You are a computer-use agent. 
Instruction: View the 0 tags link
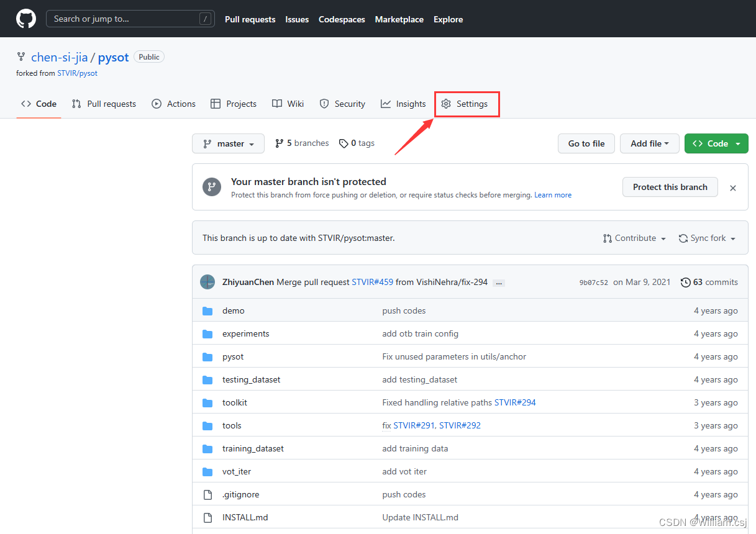pos(357,143)
